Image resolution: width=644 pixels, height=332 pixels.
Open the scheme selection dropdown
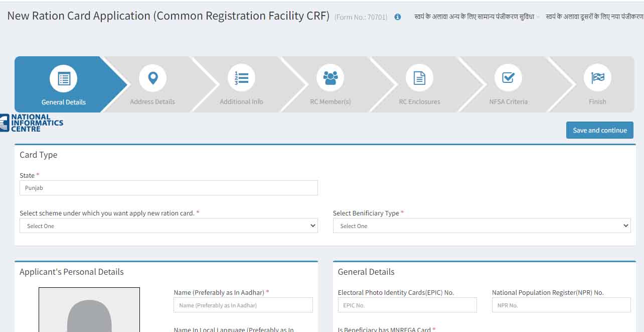[169, 226]
